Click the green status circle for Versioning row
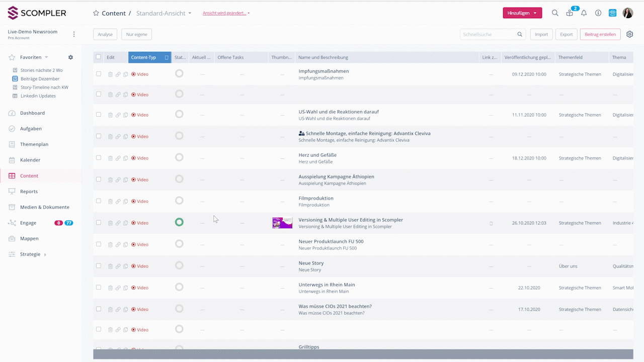The height and width of the screenshot is (362, 644). pyautogui.click(x=179, y=222)
